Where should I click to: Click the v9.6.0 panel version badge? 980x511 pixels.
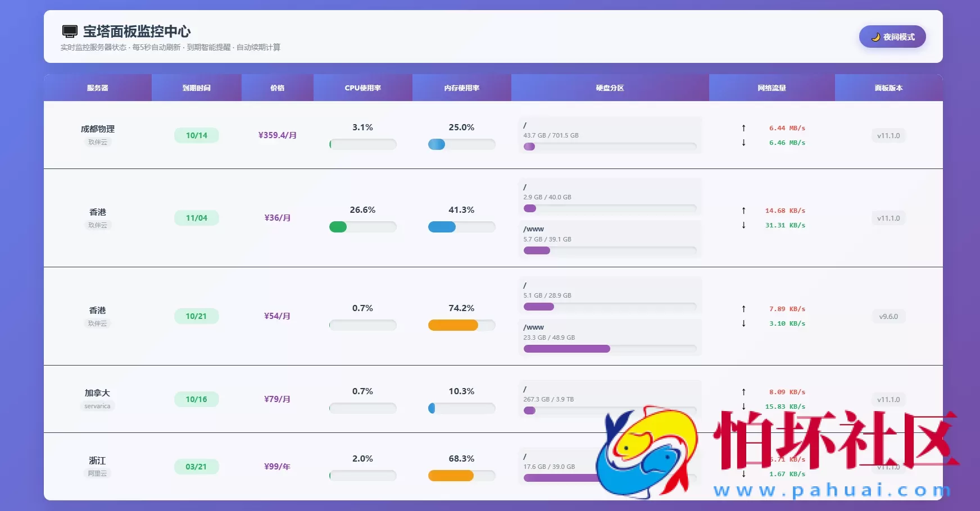coord(888,317)
